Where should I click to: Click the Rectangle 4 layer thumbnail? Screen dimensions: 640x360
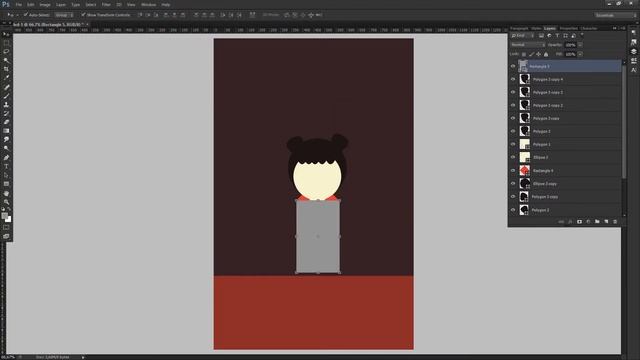pyautogui.click(x=524, y=171)
